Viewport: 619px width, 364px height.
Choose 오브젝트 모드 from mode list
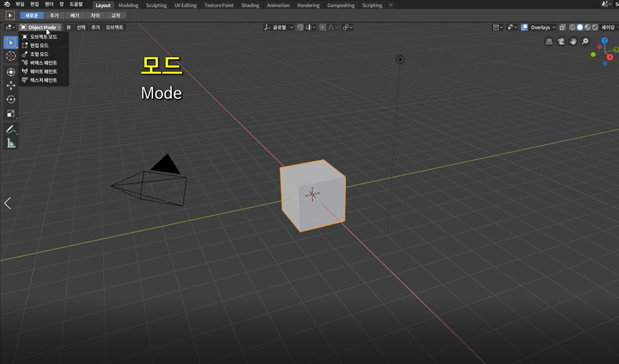tap(43, 37)
